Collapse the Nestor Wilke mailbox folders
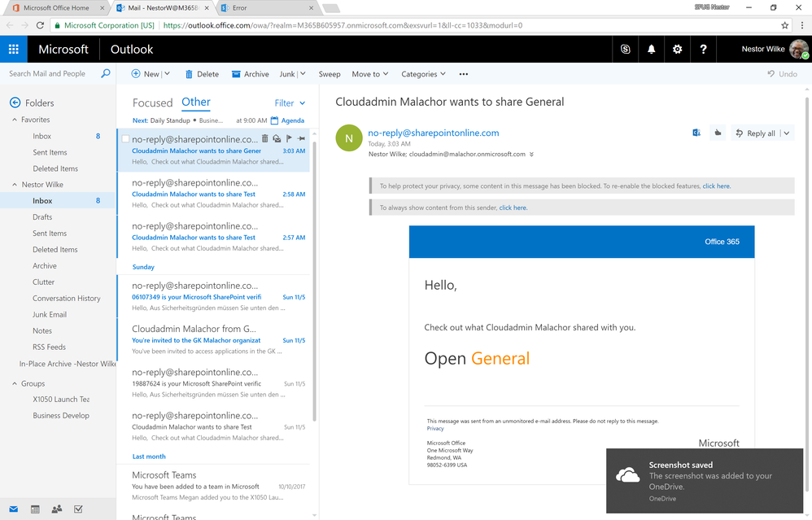 coord(15,185)
